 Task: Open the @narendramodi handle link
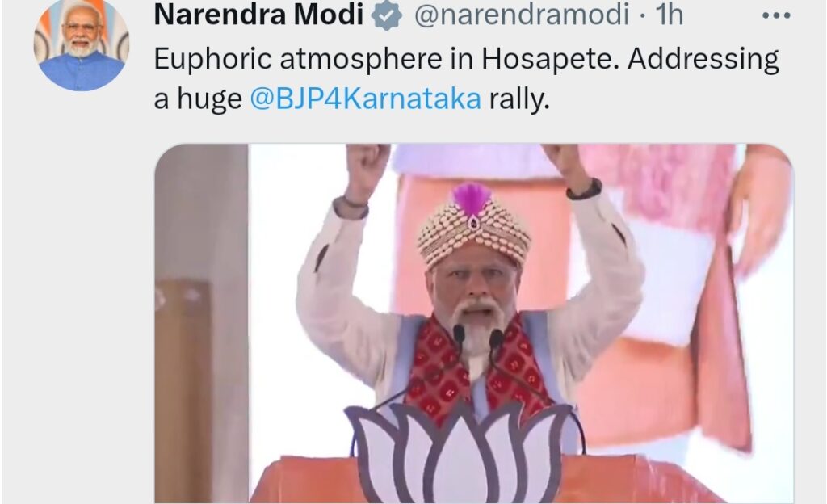(522, 15)
